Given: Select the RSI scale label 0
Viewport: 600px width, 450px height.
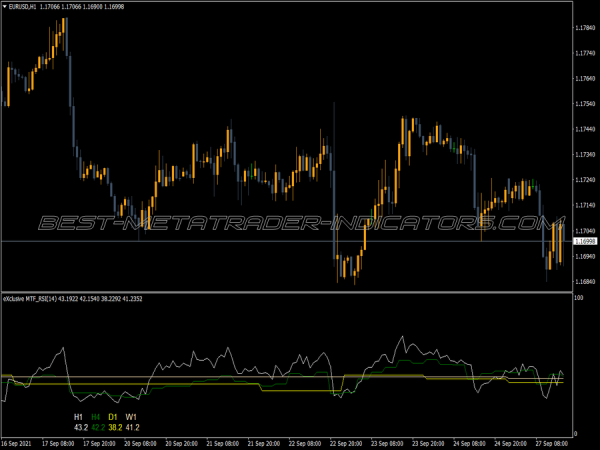Looking at the screenshot, I should tap(575, 434).
